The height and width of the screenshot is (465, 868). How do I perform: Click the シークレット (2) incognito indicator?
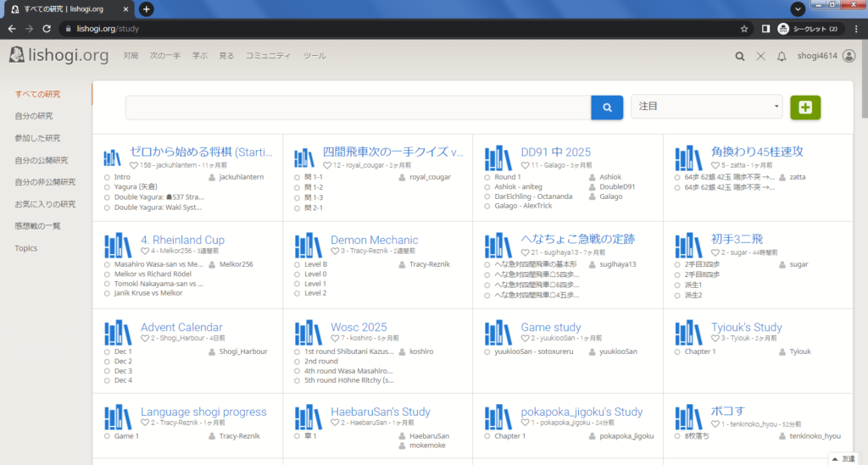pos(809,29)
